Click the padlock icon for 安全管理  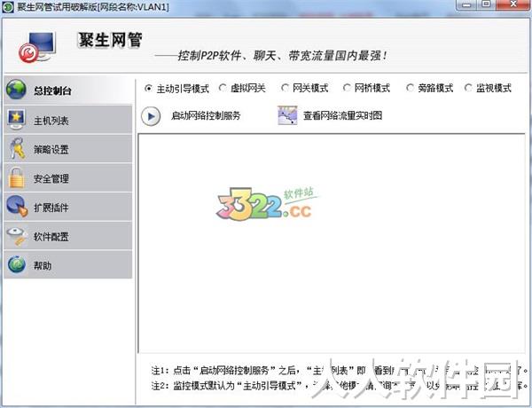coord(17,177)
